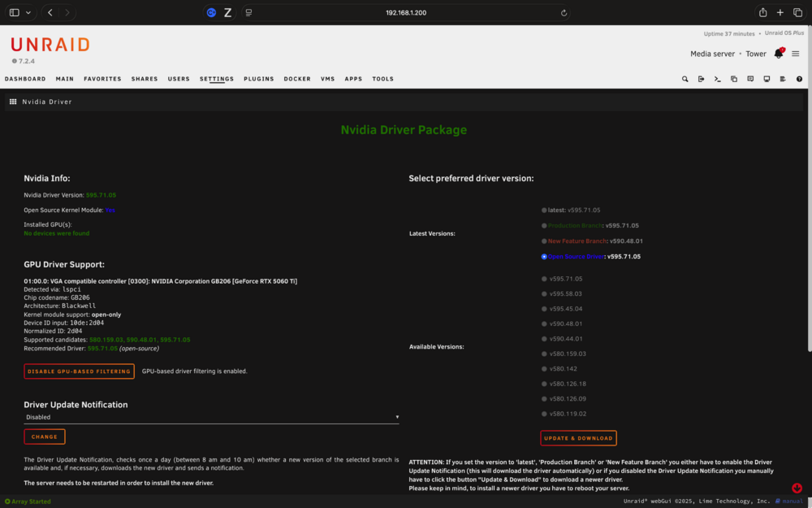Select available version v580.126.18 radio
Screen dimensions: 812x508
pyautogui.click(x=544, y=384)
